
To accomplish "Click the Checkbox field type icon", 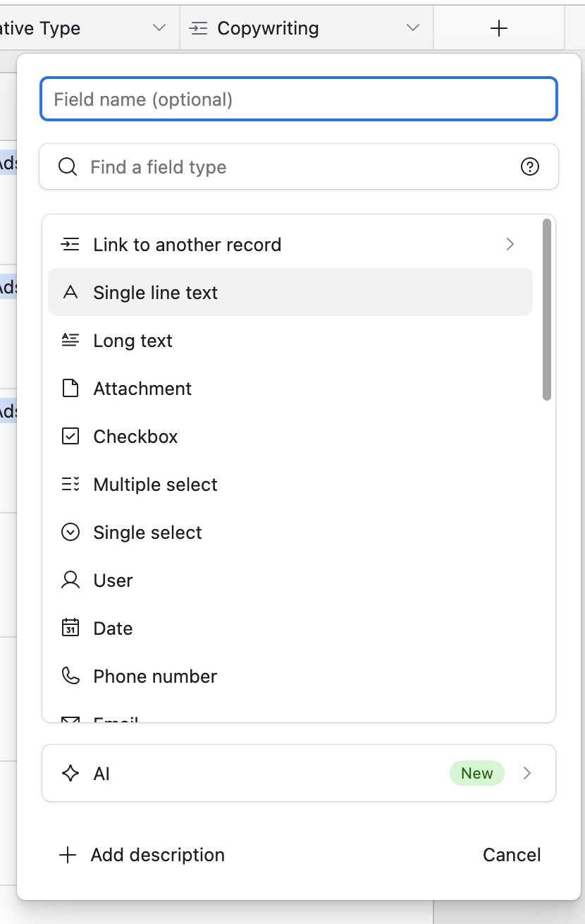I will pos(70,437).
